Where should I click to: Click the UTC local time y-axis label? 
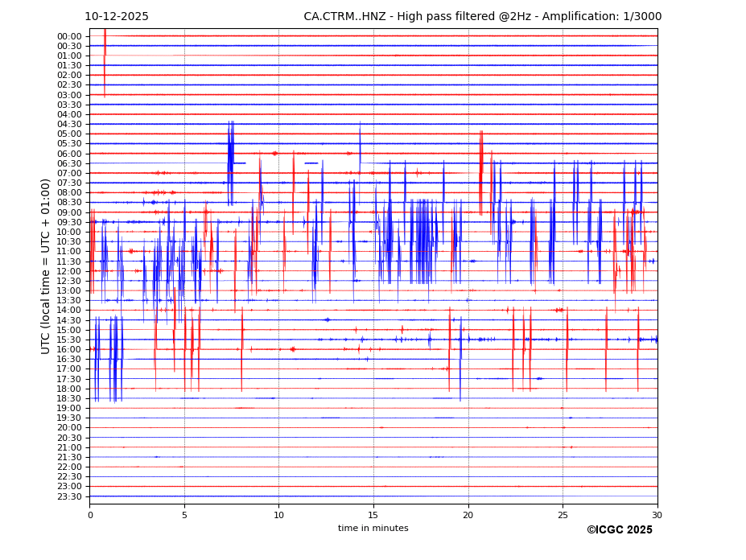pyautogui.click(x=46, y=266)
